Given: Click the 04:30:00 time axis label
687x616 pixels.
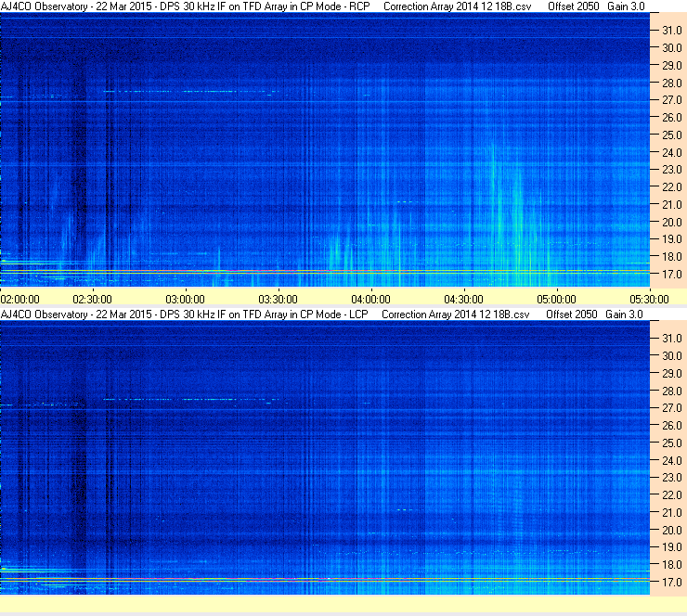Looking at the screenshot, I should (464, 300).
